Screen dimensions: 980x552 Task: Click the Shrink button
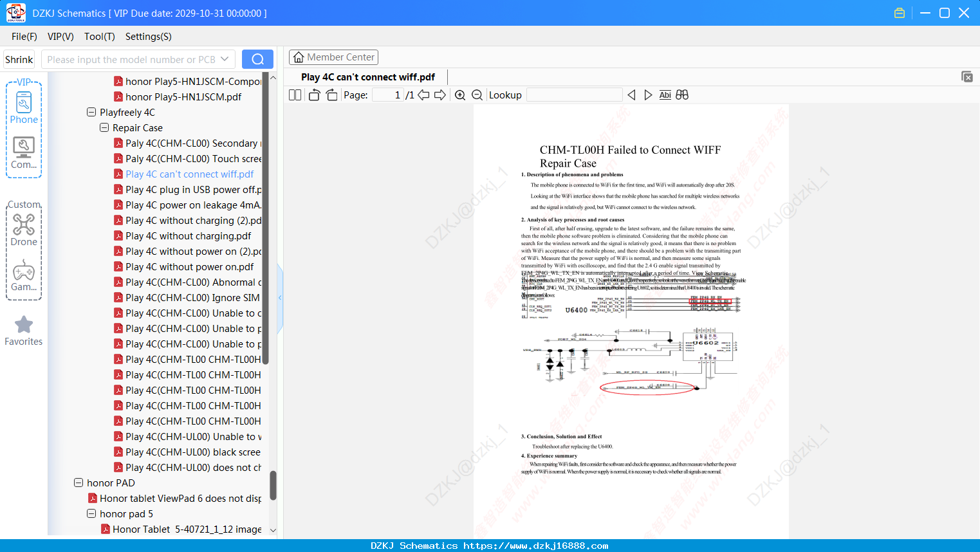pos(19,59)
